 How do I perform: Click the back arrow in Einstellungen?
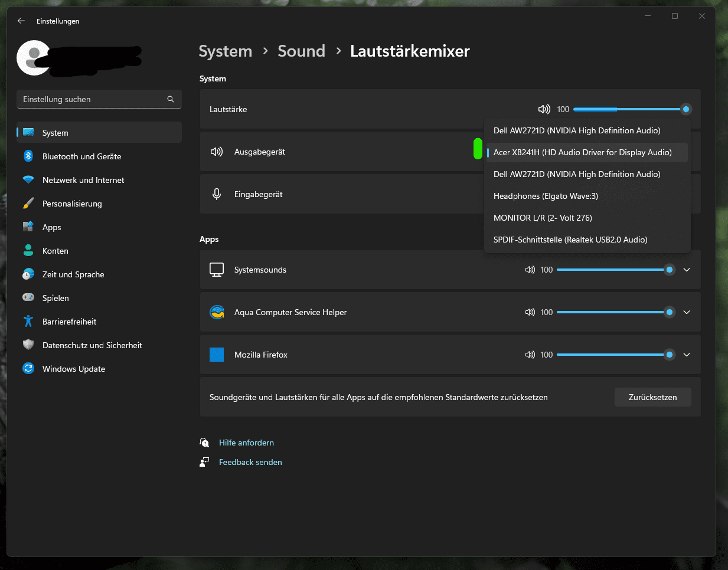[x=21, y=21]
